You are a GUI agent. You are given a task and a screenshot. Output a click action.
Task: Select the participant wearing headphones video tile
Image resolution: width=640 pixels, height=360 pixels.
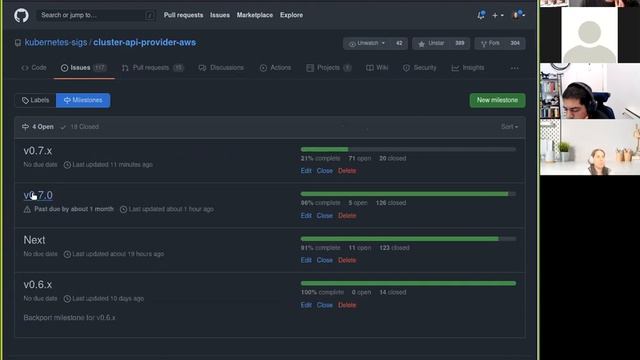590,91
